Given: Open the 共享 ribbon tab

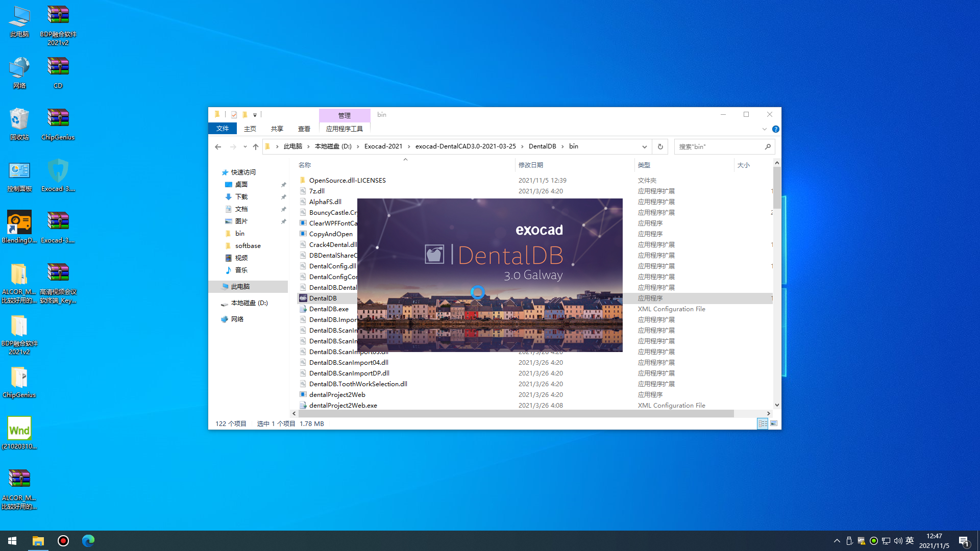Looking at the screenshot, I should point(277,129).
